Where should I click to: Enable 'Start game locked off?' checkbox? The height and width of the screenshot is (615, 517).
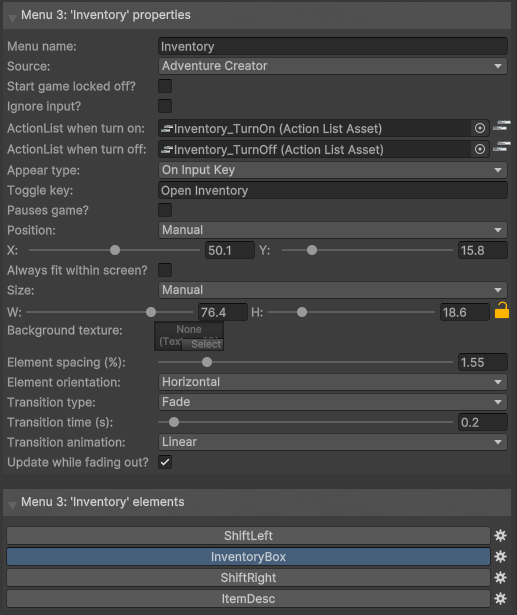pos(165,86)
